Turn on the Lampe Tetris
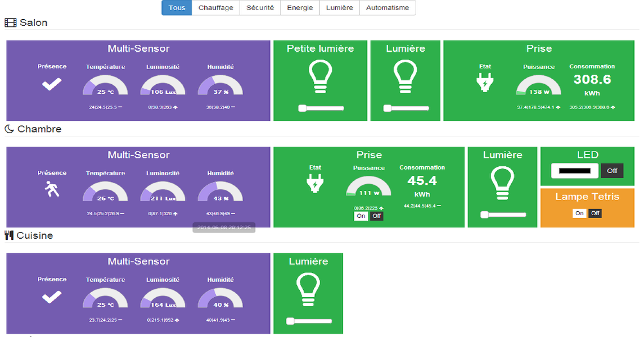The image size is (644, 337). 579,213
